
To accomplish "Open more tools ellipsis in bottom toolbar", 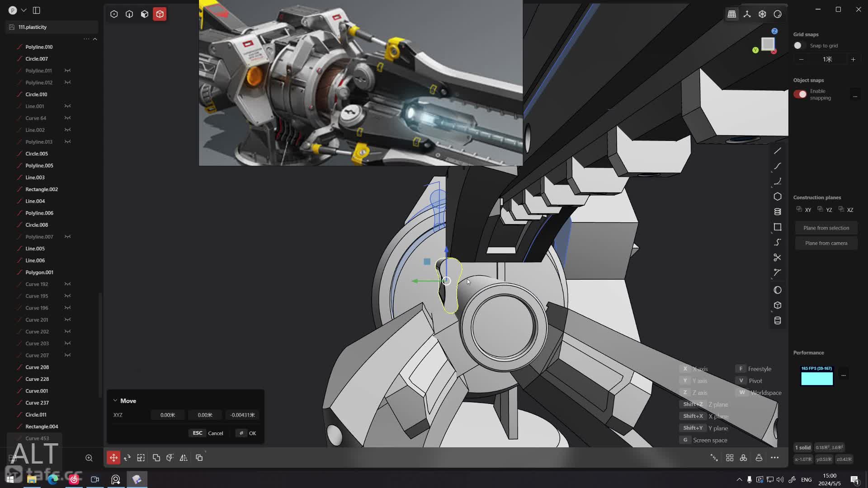I will pos(775,458).
